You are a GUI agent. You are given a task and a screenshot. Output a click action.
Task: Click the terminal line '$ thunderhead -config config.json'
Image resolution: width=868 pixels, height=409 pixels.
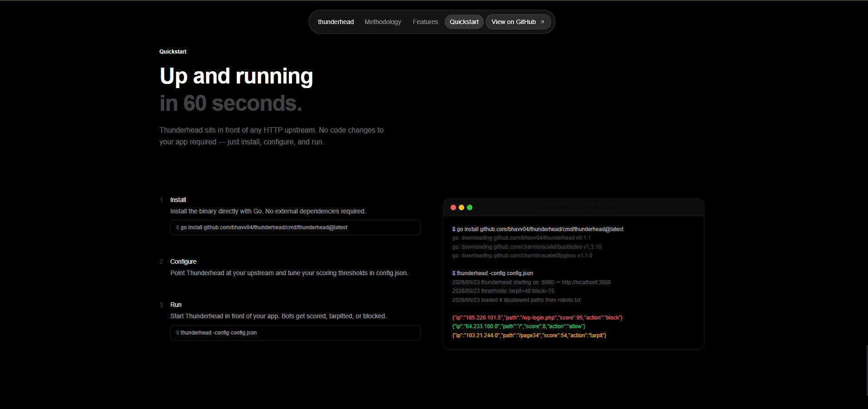[x=492, y=273]
